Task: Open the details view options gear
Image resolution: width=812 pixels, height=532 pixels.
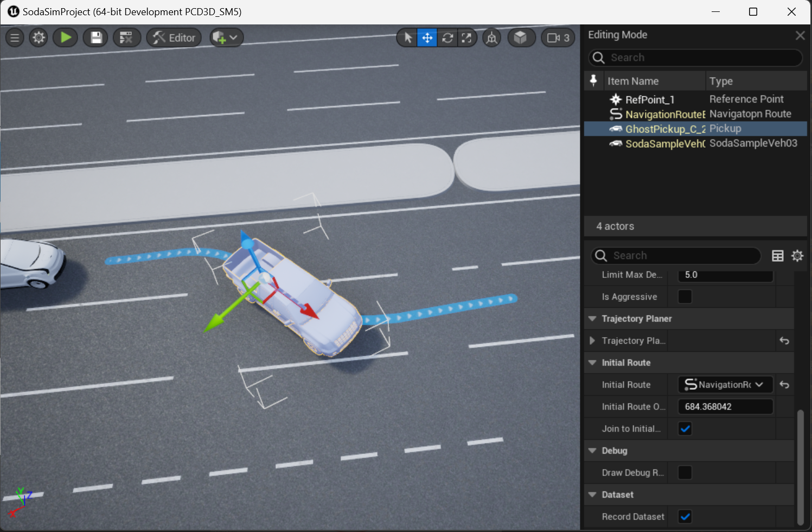Action: [x=797, y=256]
